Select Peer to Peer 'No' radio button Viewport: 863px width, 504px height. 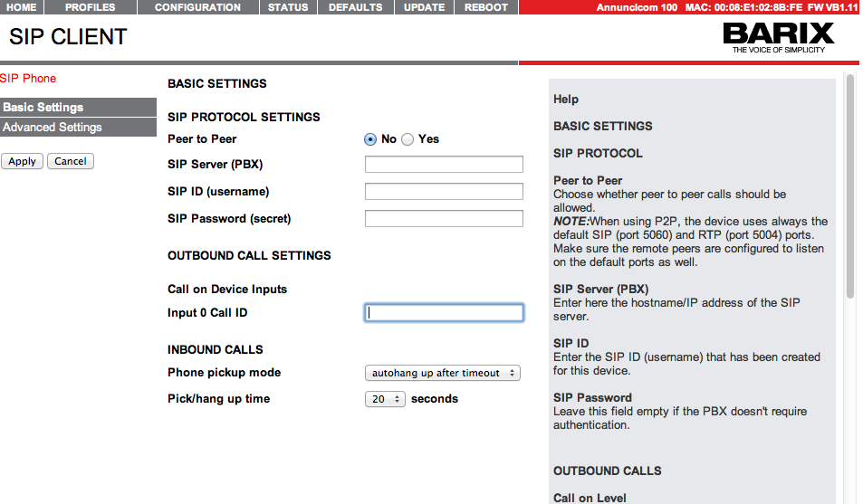(x=370, y=139)
